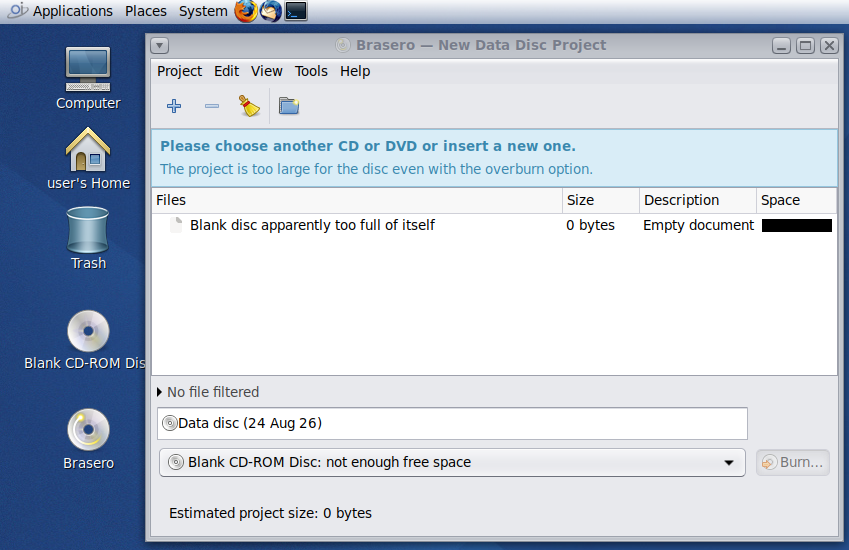Click the Burn button
The image size is (849, 550).
pyautogui.click(x=793, y=462)
